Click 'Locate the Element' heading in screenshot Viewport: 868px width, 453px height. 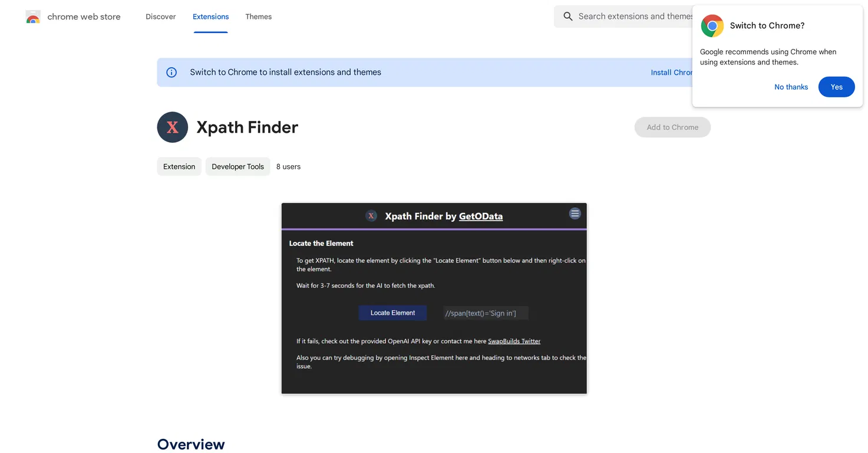click(321, 243)
